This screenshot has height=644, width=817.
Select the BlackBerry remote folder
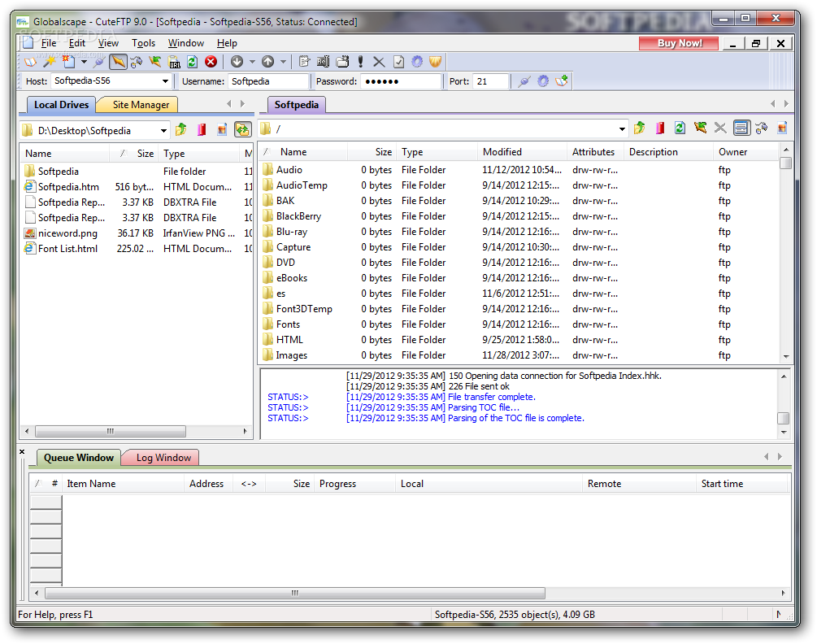point(298,216)
